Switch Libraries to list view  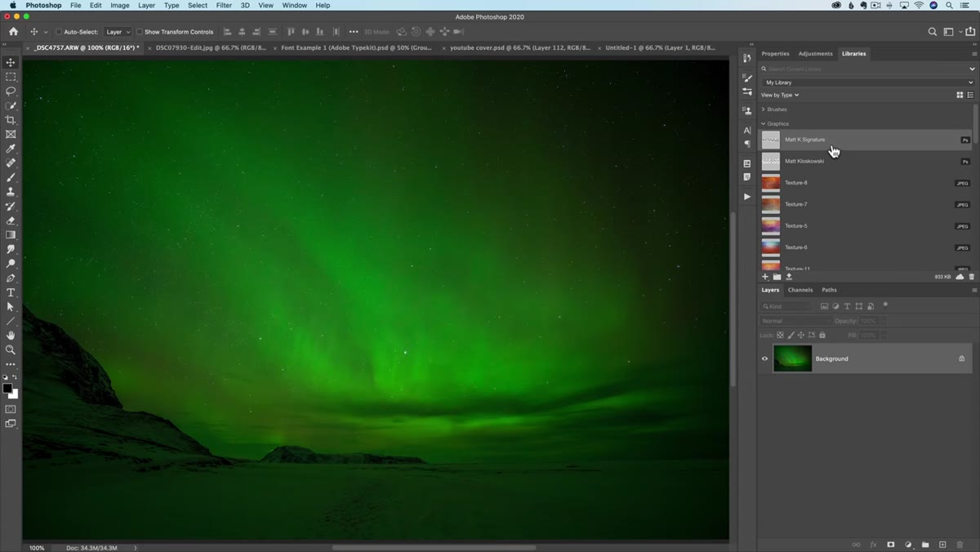click(970, 95)
